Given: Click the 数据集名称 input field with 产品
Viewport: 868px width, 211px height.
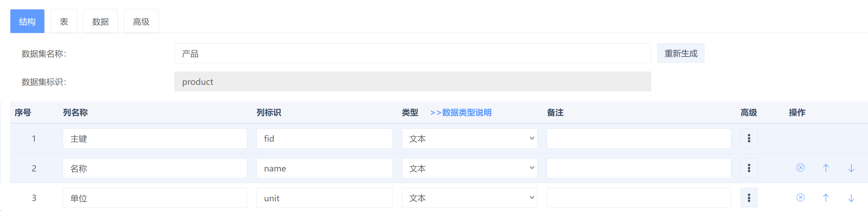Looking at the screenshot, I should click(x=413, y=53).
